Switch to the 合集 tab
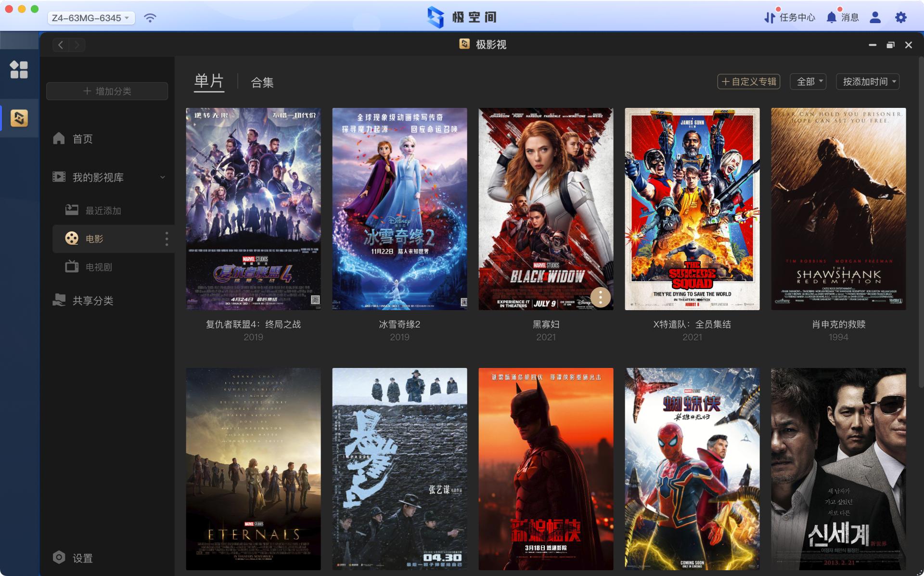Viewport: 924px width, 576px height. click(262, 82)
